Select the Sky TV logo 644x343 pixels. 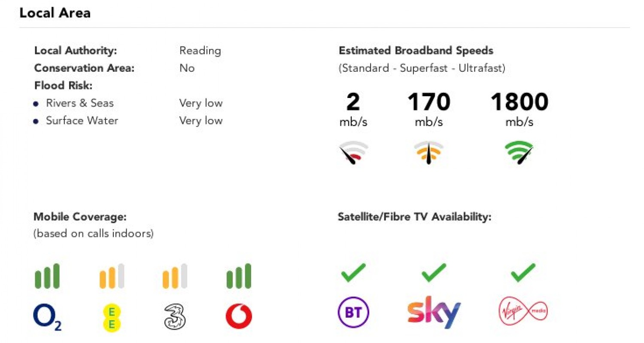point(433,312)
